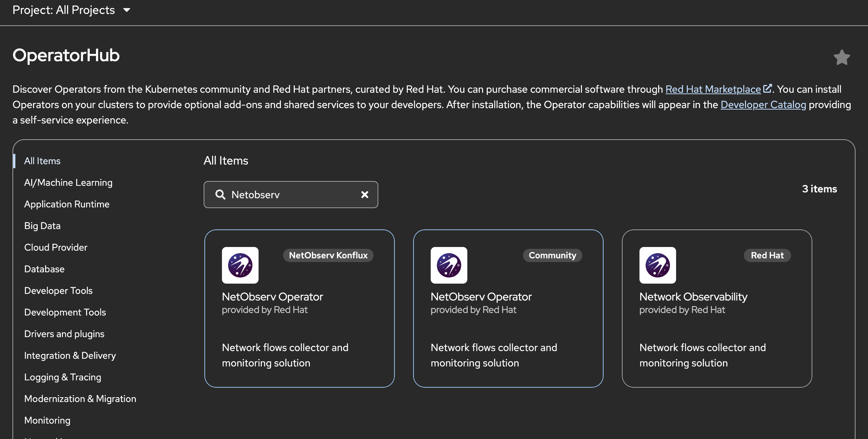Choose the Monitoring category
Image resolution: width=868 pixels, height=439 pixels.
coord(47,420)
